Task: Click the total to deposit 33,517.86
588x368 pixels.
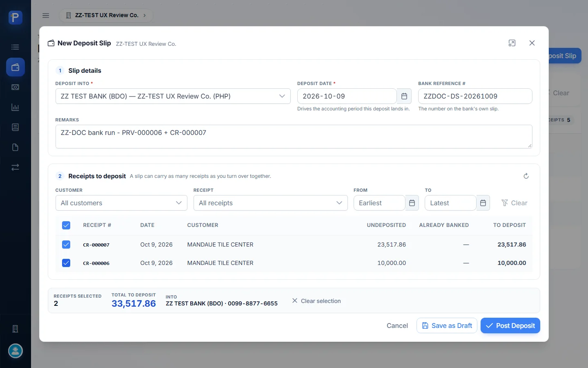Action: tap(134, 303)
